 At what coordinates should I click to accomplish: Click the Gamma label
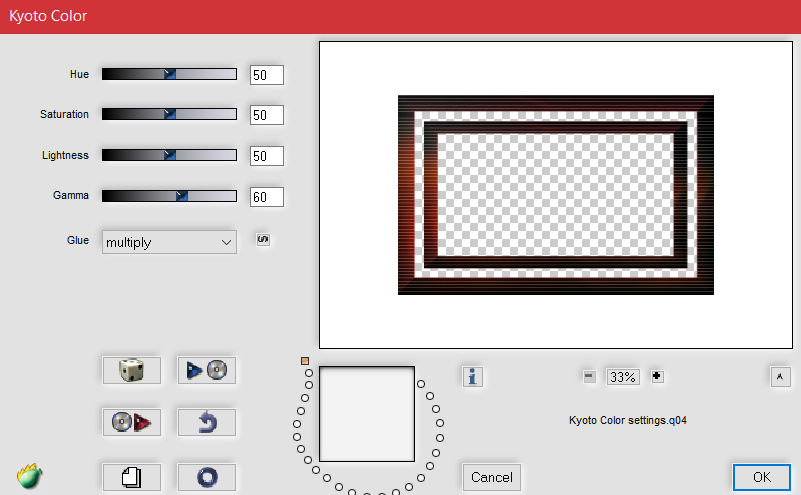click(70, 195)
